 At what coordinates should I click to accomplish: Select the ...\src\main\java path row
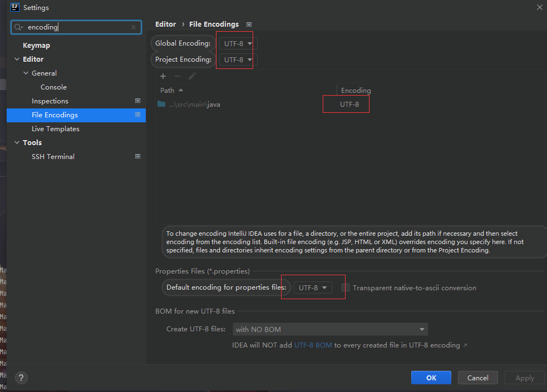click(349, 104)
